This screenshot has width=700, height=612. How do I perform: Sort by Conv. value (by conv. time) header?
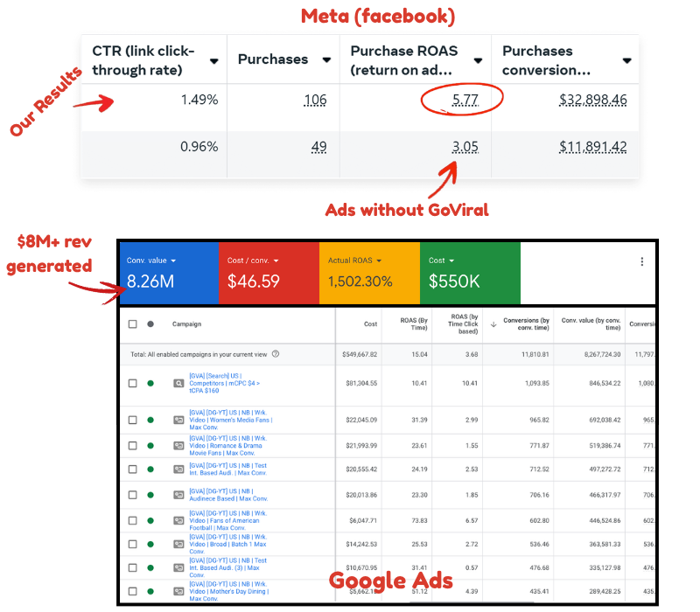591,323
